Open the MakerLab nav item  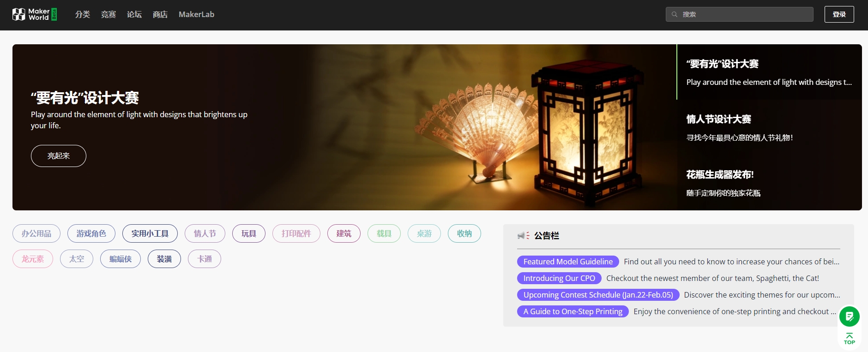(x=196, y=14)
